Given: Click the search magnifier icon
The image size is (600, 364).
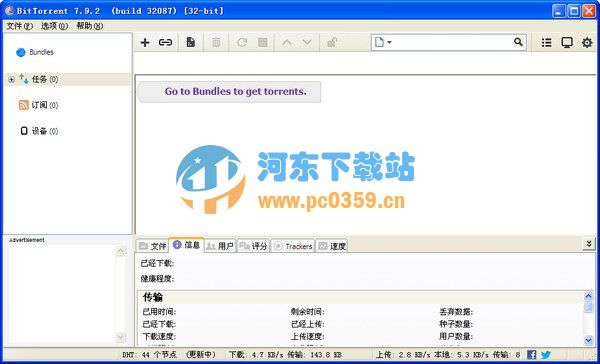Looking at the screenshot, I should [x=518, y=42].
